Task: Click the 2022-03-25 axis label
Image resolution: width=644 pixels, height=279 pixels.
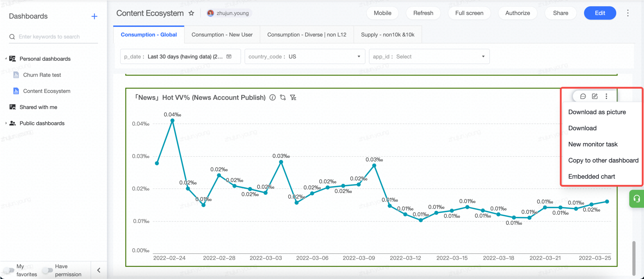Action: pos(595,258)
